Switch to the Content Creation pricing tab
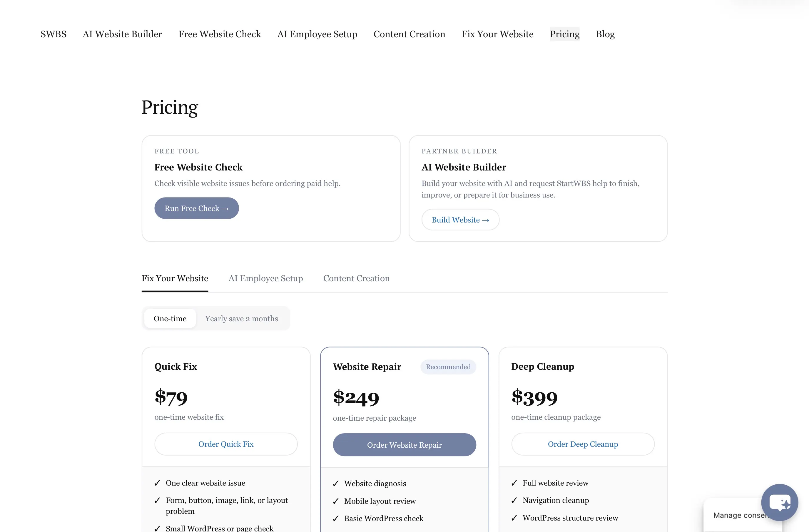809x532 pixels. pos(356,278)
